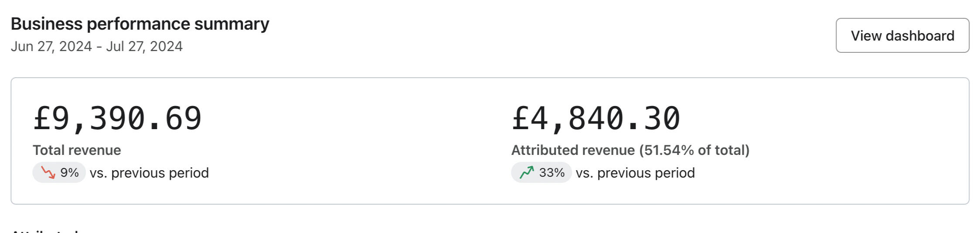Click the red downward trend arrow icon
Image resolution: width=980 pixels, height=233 pixels.
(48, 173)
